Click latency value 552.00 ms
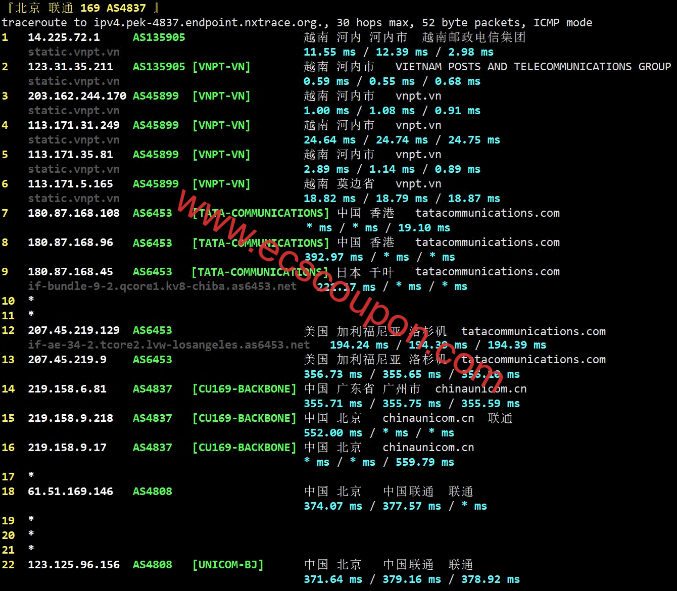The image size is (677, 591). [333, 433]
